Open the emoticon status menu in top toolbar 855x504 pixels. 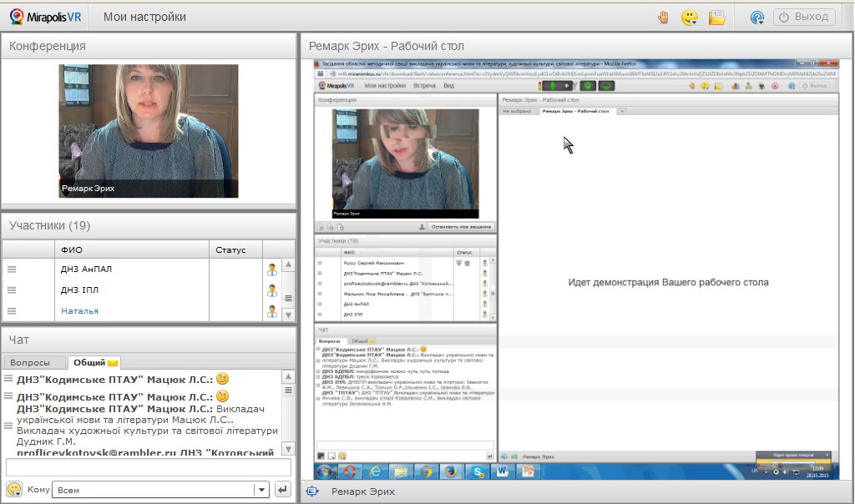pos(690,17)
